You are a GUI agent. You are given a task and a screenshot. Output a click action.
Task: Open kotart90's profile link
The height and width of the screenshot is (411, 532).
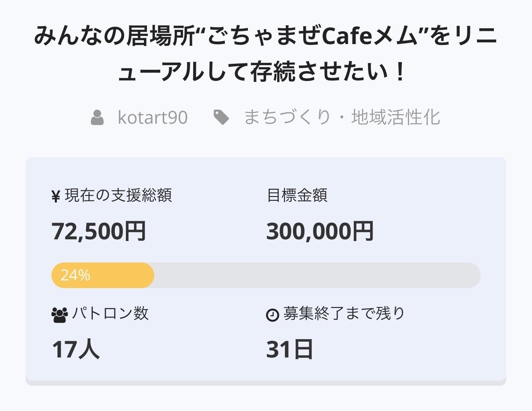pyautogui.click(x=152, y=117)
